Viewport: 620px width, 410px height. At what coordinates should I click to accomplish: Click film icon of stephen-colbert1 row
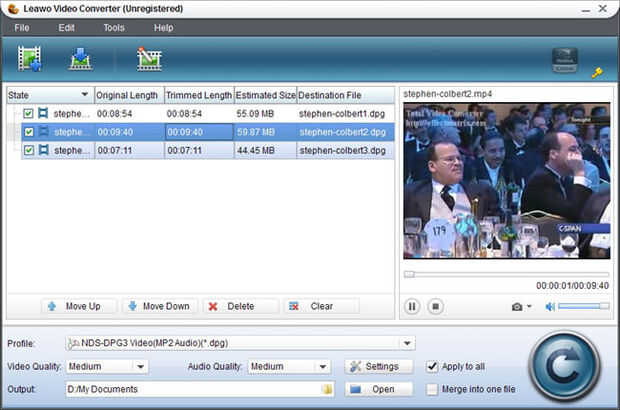(x=43, y=113)
